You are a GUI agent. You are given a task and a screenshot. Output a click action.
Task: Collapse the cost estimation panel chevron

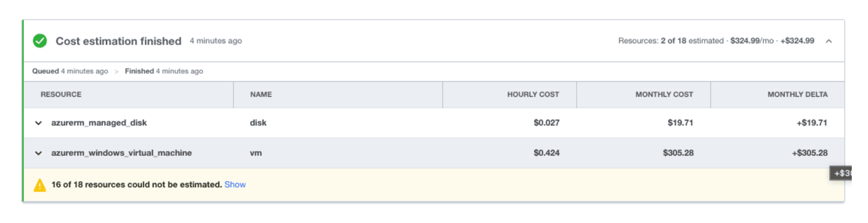point(829,41)
